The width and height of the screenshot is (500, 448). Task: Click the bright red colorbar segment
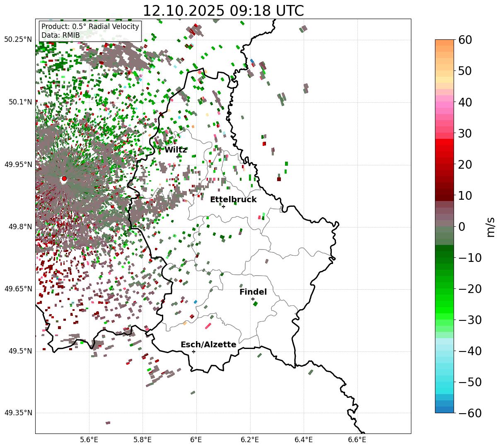click(444, 142)
